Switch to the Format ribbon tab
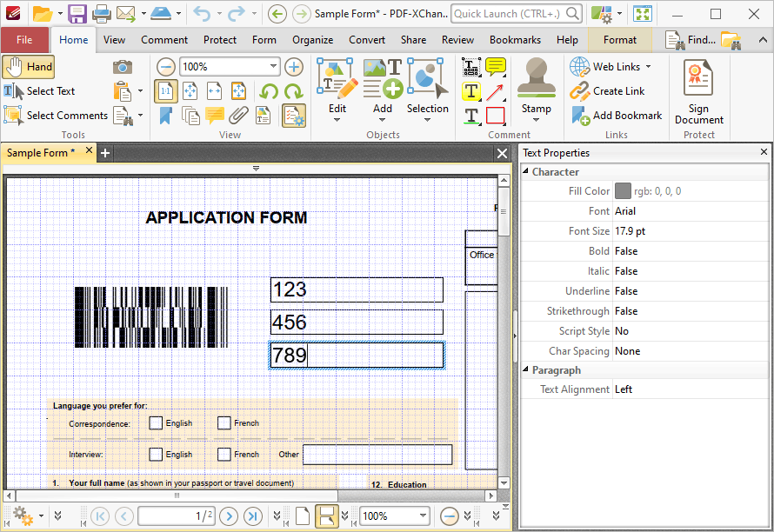 (620, 40)
